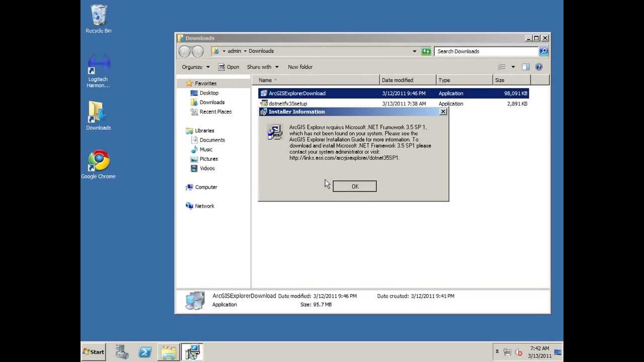
Task: Click Open toolbar button
Action: (228, 67)
